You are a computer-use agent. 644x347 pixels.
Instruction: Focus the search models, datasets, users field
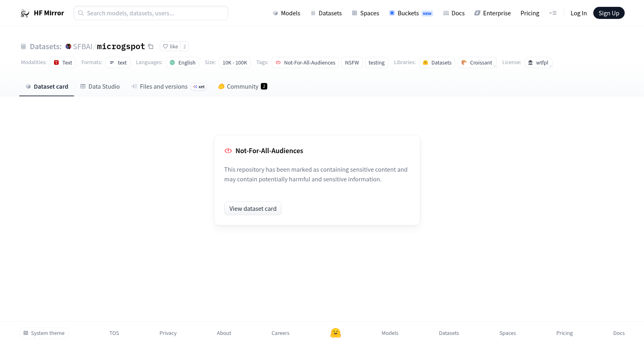(151, 13)
